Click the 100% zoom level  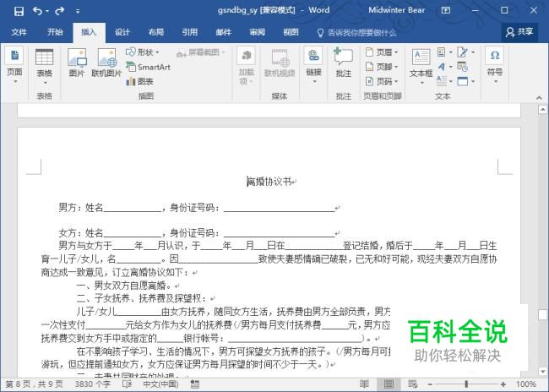tap(526, 384)
